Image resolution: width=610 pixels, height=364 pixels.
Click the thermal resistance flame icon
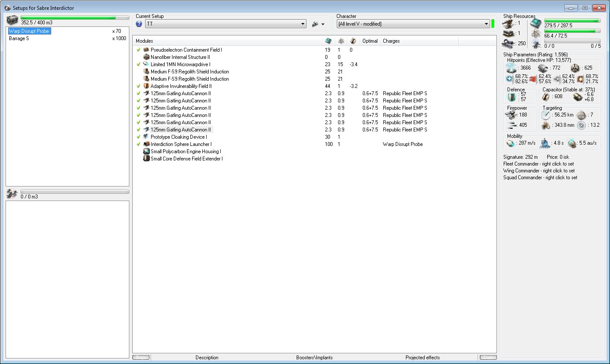[x=533, y=79]
